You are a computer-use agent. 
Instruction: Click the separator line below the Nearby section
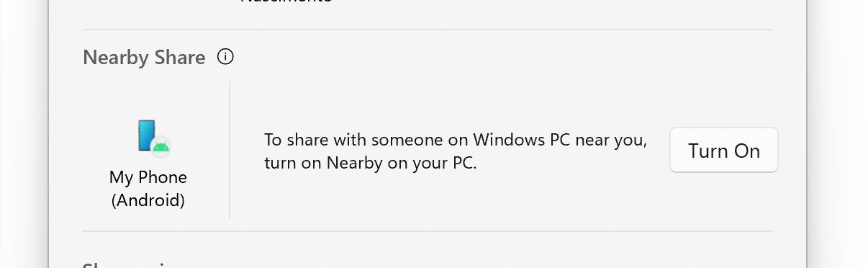point(428,231)
